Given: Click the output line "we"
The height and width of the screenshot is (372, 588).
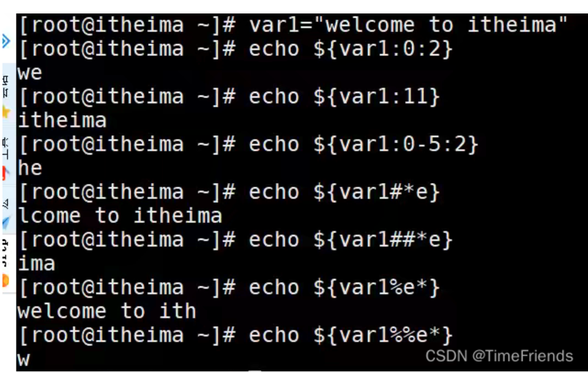Looking at the screenshot, I should pos(29,73).
